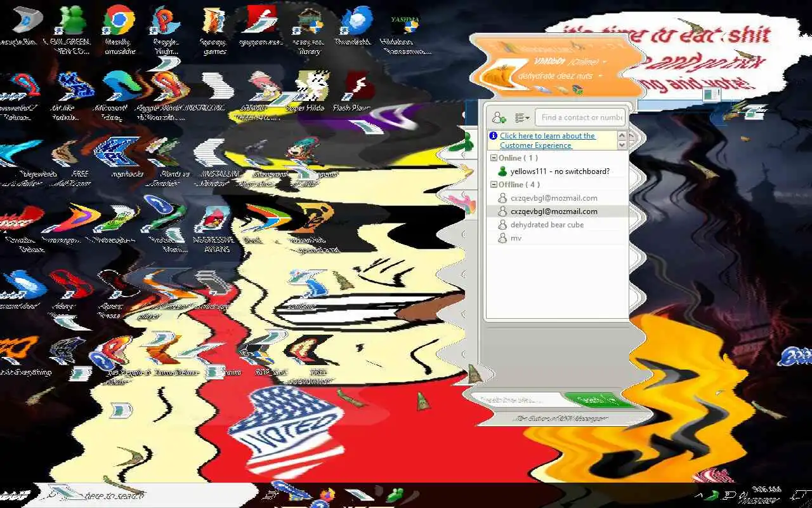Click the green online icon of yellows111
Image resolution: width=812 pixels, height=508 pixels.
tap(502, 171)
